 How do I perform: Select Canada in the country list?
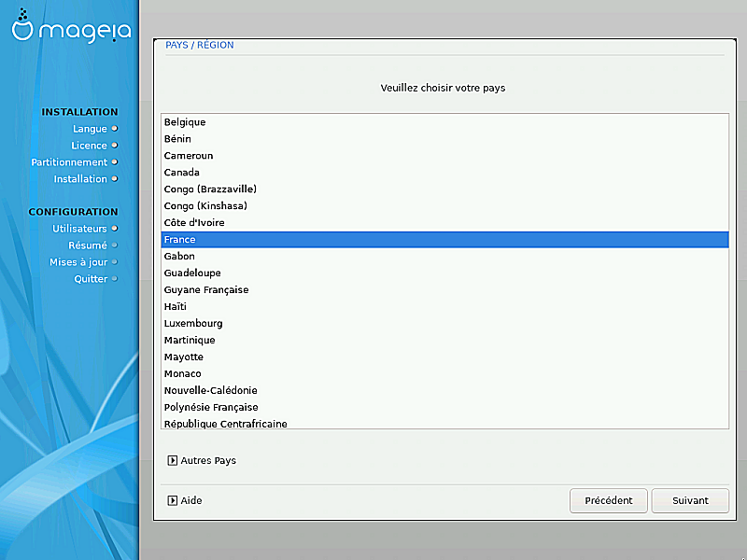pos(182,173)
